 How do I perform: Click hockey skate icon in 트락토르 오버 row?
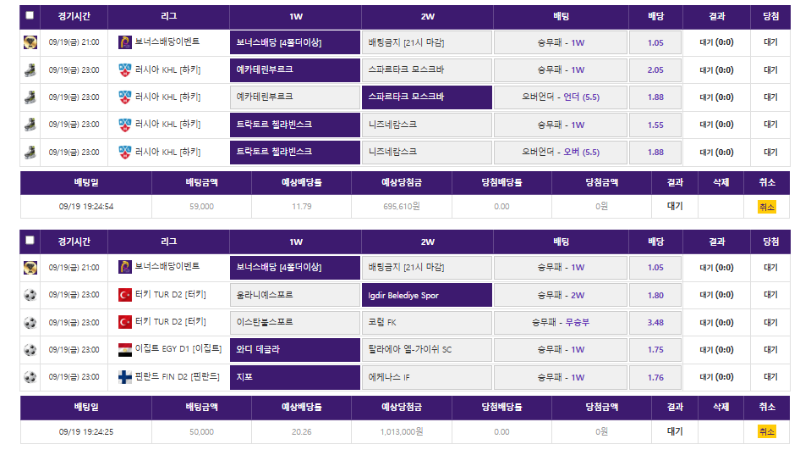click(x=30, y=152)
